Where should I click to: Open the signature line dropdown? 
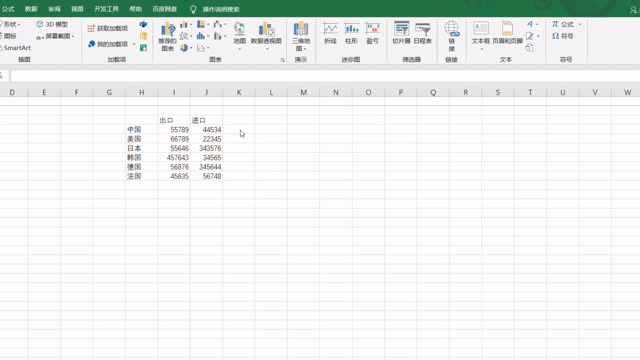pos(532,36)
